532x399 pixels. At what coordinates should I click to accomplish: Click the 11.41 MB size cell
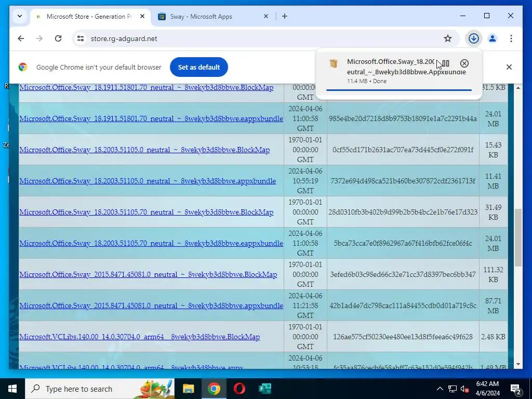[494, 181]
